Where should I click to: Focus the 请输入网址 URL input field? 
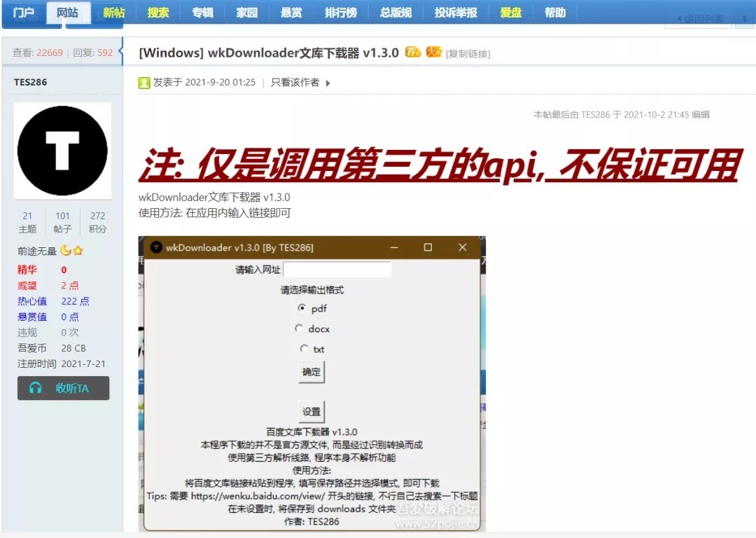click(337, 270)
